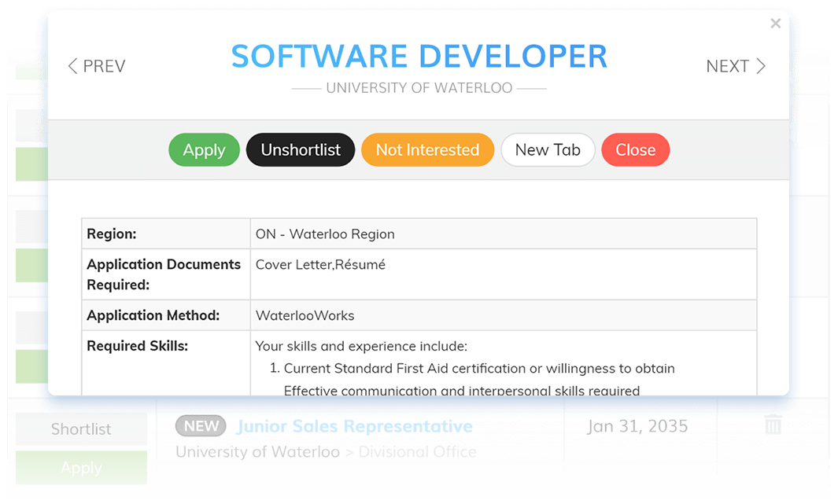Select the 'Cover Letter,Résumé' cell
This screenshot has height=504, width=838.
click(x=504, y=274)
